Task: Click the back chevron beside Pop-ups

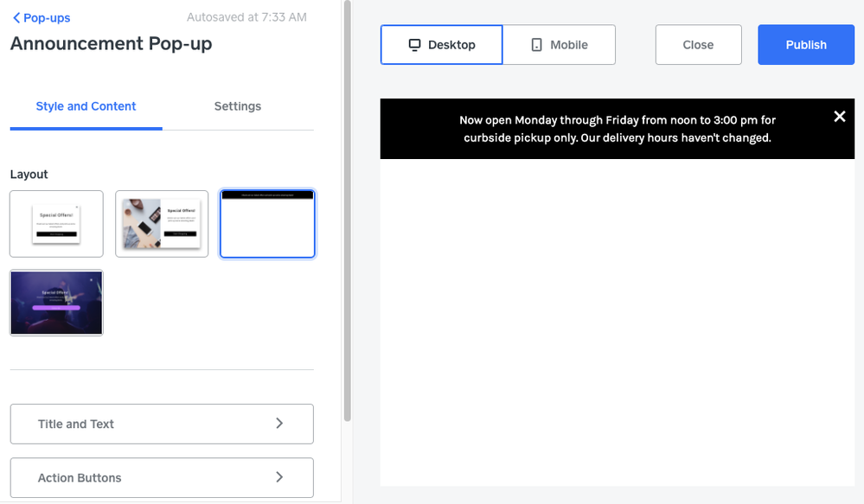Action: [16, 18]
